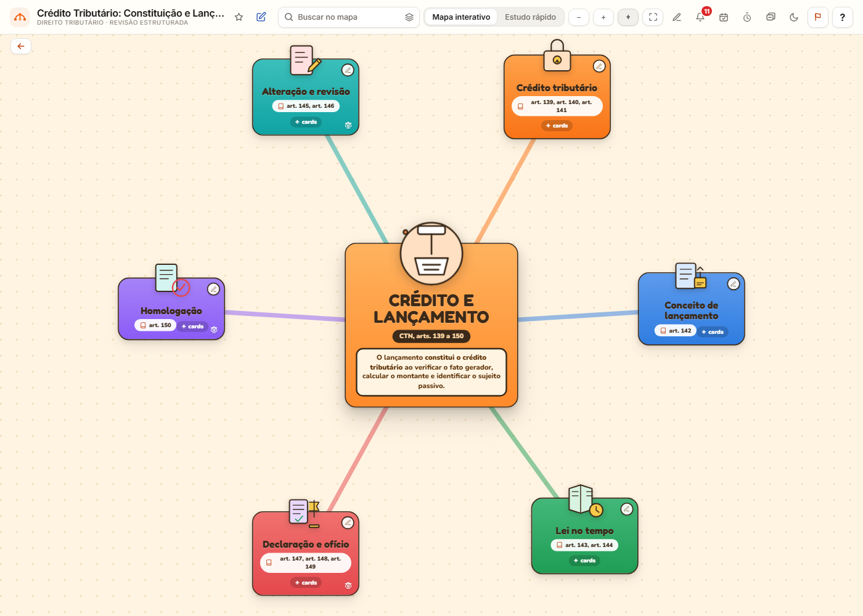Image resolution: width=863 pixels, height=616 pixels.
Task: Select the central CRÉDITO E LANÇAMENTO node
Action: 431,325
